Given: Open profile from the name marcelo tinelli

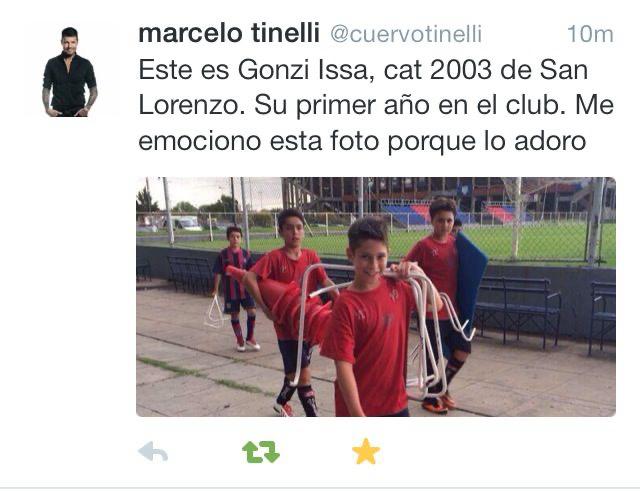Looking at the screenshot, I should [229, 33].
